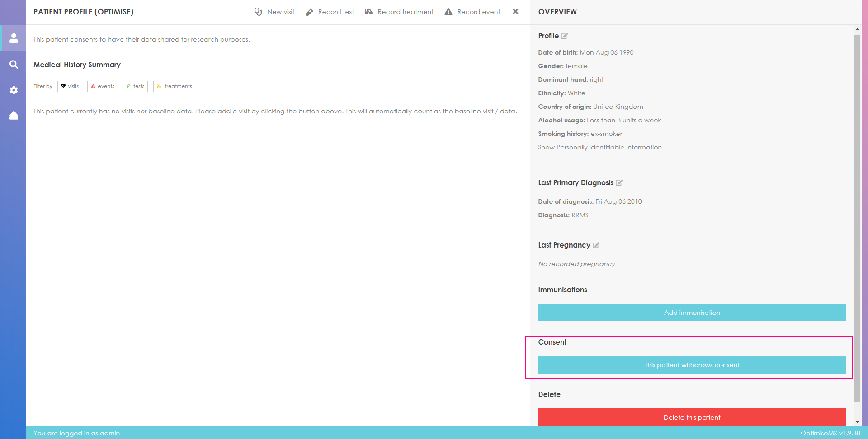Open the search patients sidebar icon
This screenshot has width=868, height=439.
tap(14, 65)
